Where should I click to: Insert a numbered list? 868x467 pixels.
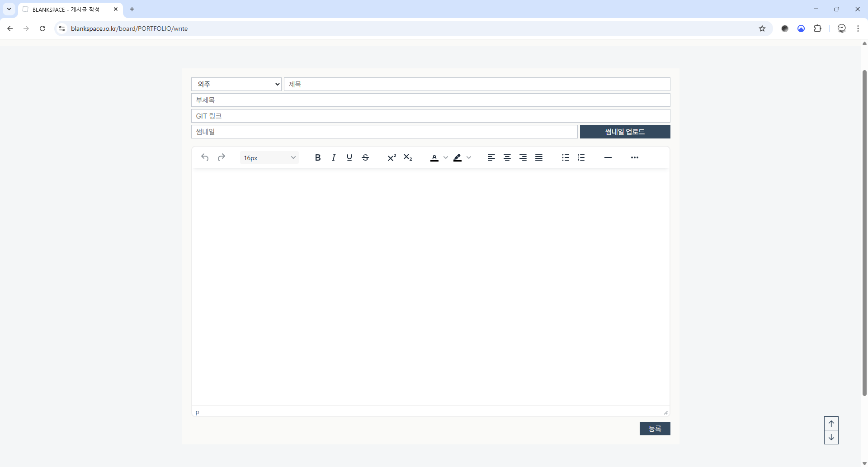click(581, 157)
